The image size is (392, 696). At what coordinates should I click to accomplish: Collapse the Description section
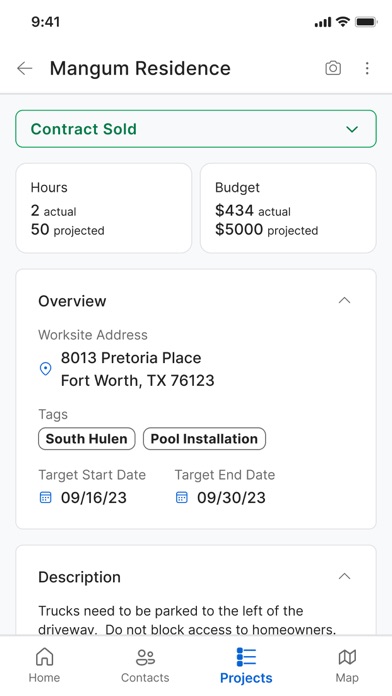[344, 577]
